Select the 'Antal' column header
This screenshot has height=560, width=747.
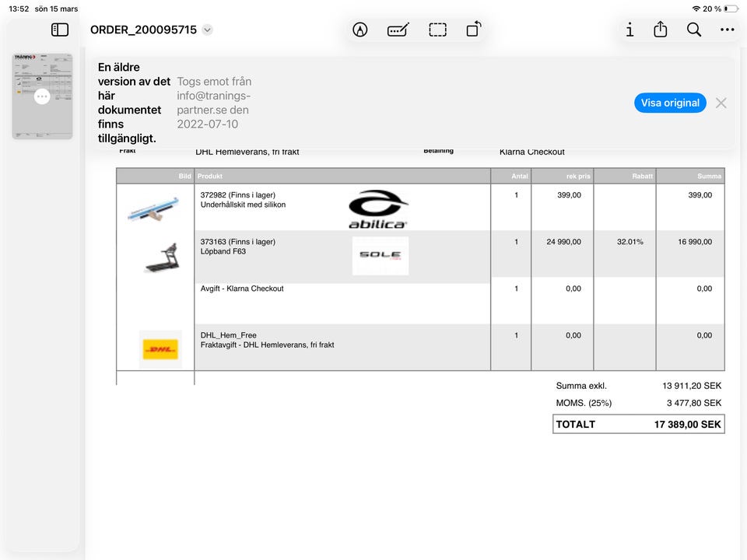[x=520, y=177]
